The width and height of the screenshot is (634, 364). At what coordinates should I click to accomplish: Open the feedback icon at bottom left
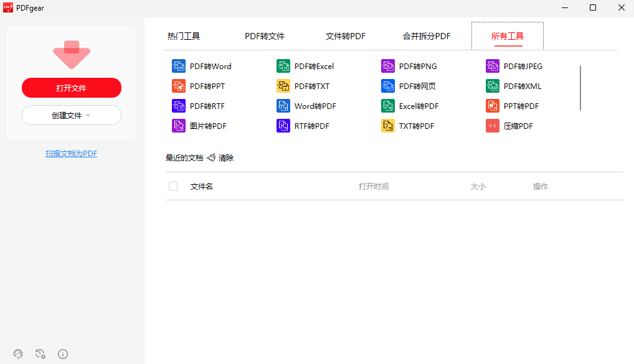(x=18, y=354)
